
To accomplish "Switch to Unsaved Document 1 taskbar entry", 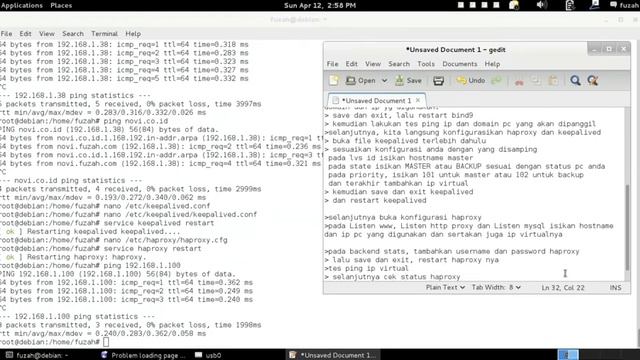I will coord(333,355).
